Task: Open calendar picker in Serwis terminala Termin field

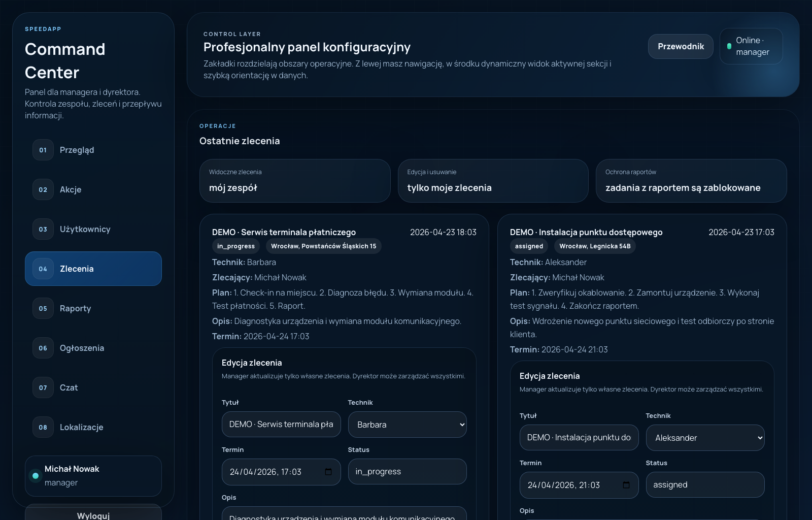Action: pyautogui.click(x=328, y=472)
